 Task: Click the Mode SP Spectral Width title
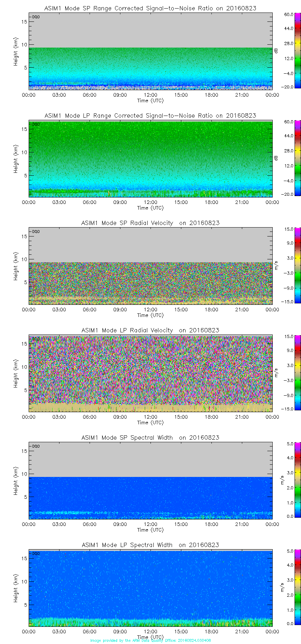click(150, 438)
